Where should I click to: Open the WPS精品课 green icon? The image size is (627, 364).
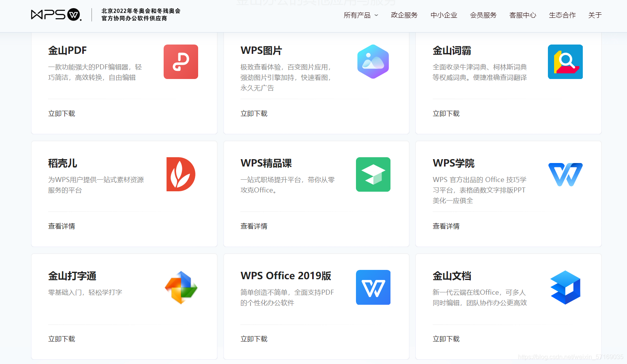373,174
